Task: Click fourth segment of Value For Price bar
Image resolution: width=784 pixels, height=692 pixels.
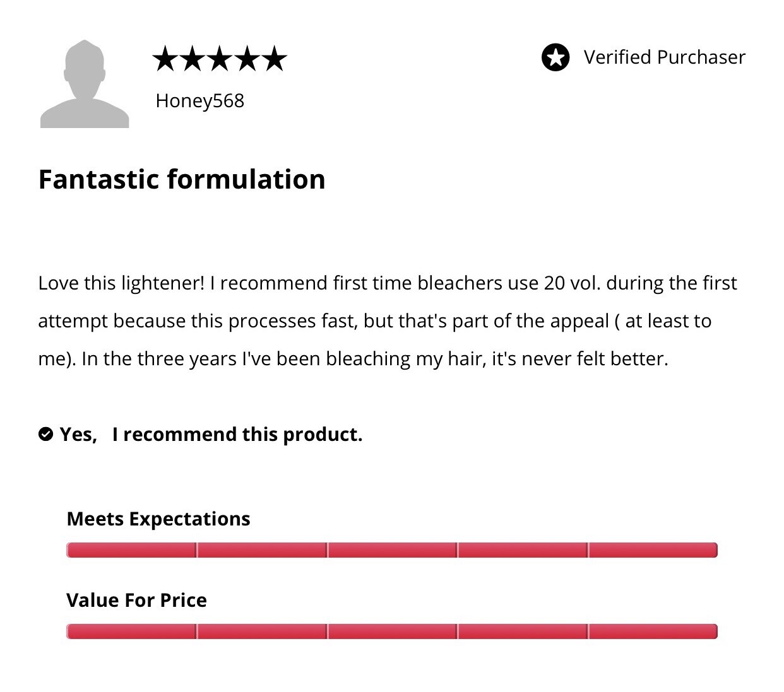Action: 523,631
